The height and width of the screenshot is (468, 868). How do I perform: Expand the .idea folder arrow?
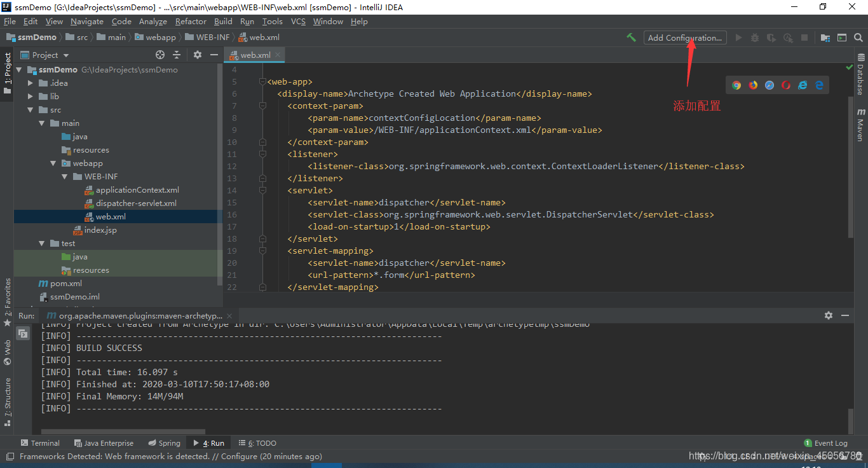point(31,83)
